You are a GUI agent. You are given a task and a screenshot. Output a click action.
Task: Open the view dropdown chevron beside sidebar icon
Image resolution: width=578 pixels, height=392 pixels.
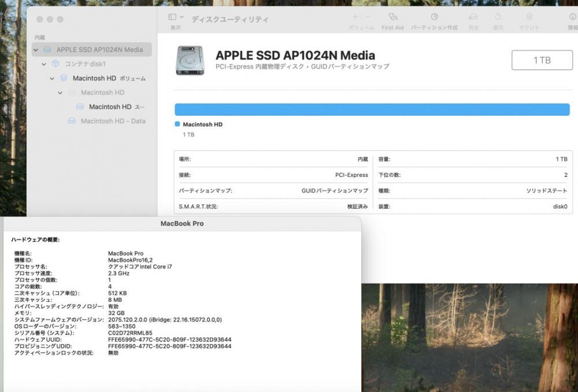[x=181, y=17]
